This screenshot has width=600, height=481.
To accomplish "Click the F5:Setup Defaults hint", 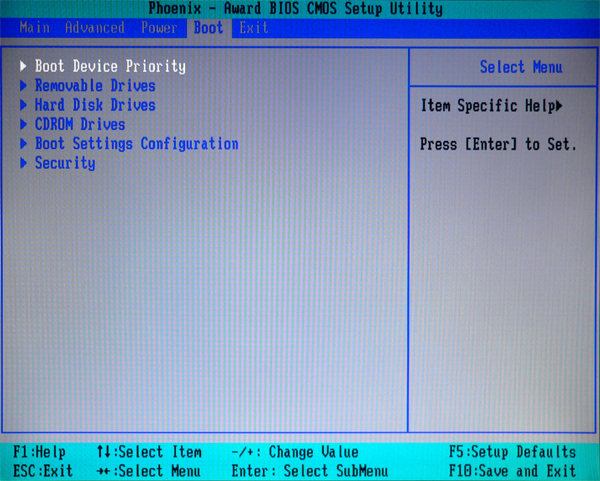I will click(x=512, y=452).
